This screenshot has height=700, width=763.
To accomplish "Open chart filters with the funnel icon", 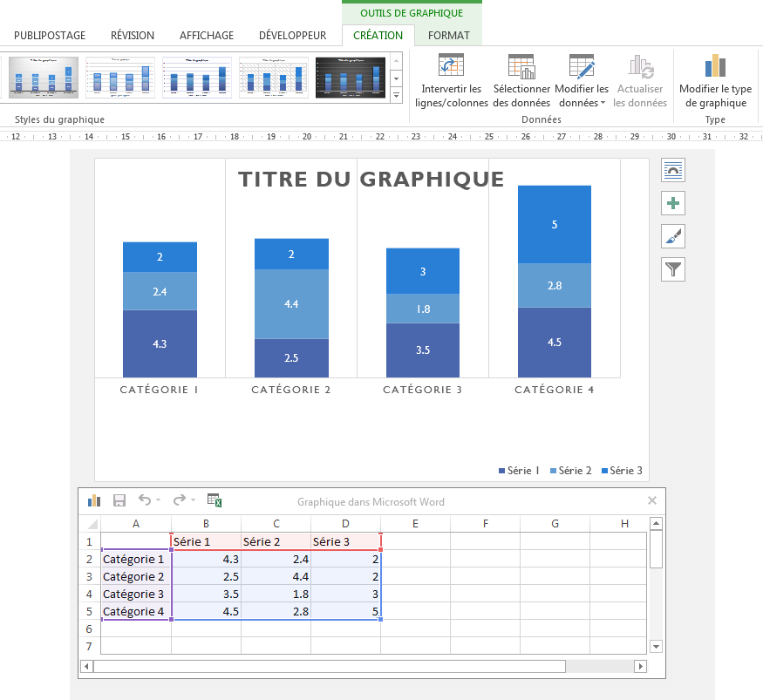I will click(672, 269).
